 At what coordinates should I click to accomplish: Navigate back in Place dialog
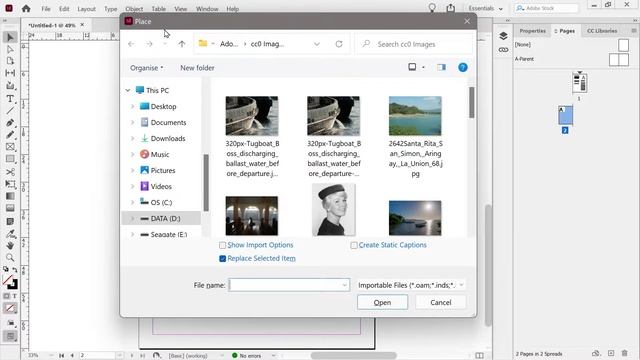pos(131,44)
